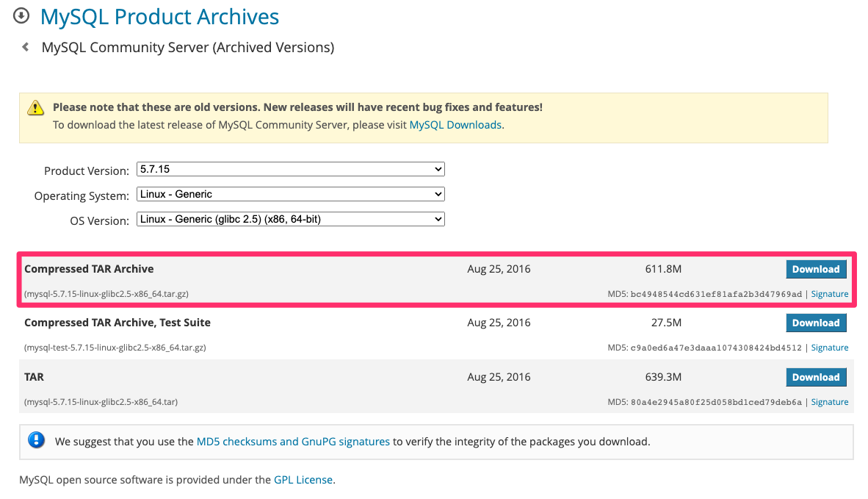Click MD5 hash bc4948544cd631ef81afa2b3d47969ad
Screen dimensions: 868x499
click(716, 294)
